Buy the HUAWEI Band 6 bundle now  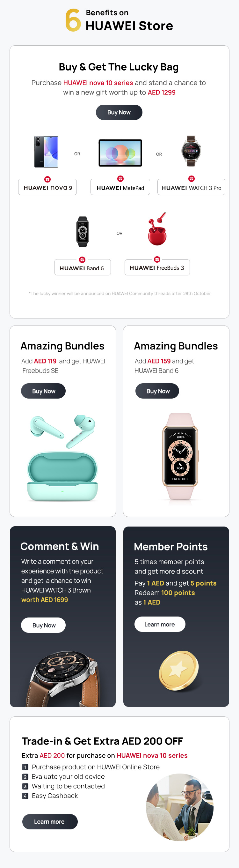(x=157, y=391)
